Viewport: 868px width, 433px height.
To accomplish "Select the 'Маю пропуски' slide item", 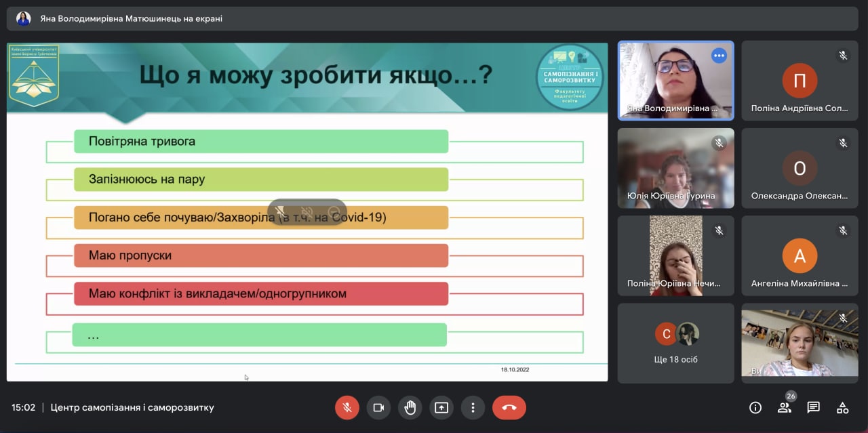I will point(261,255).
